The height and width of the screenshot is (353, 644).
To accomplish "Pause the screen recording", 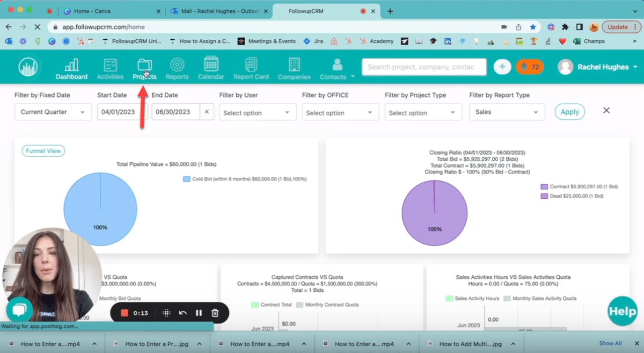I will 199,313.
